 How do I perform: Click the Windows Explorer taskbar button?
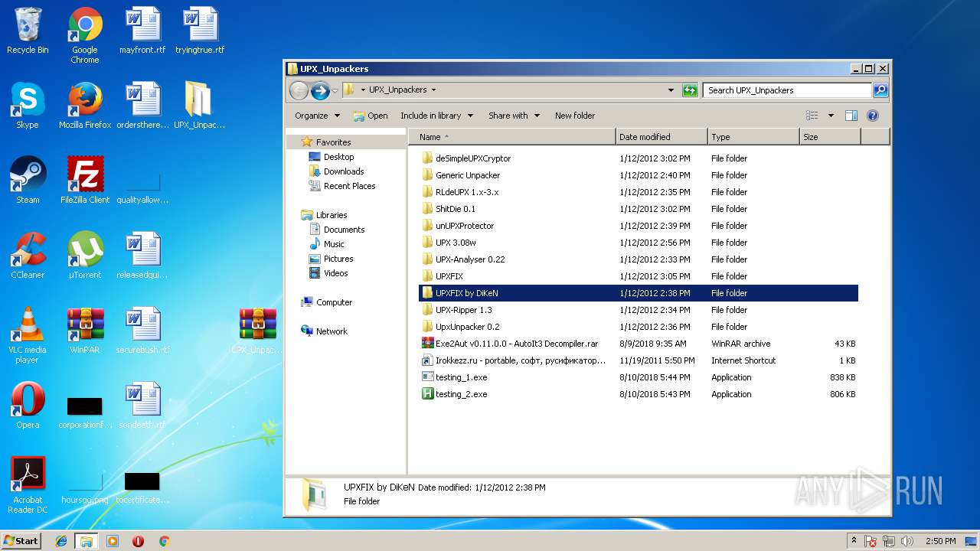86,541
